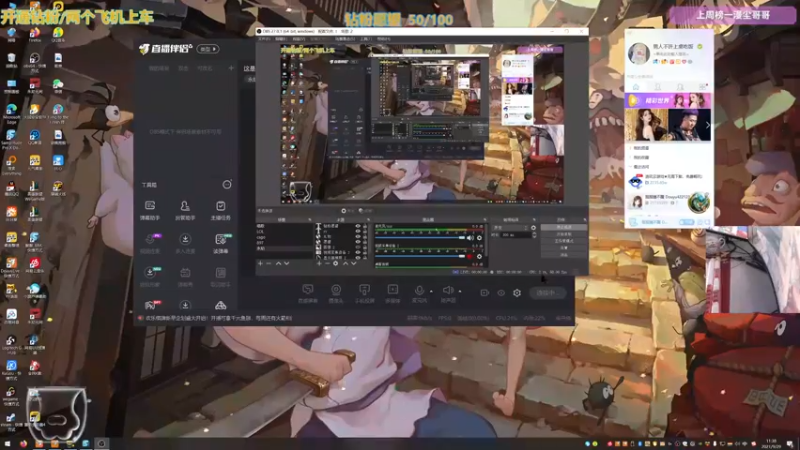
Task: Open OBS transition properties gear
Action: [534, 228]
